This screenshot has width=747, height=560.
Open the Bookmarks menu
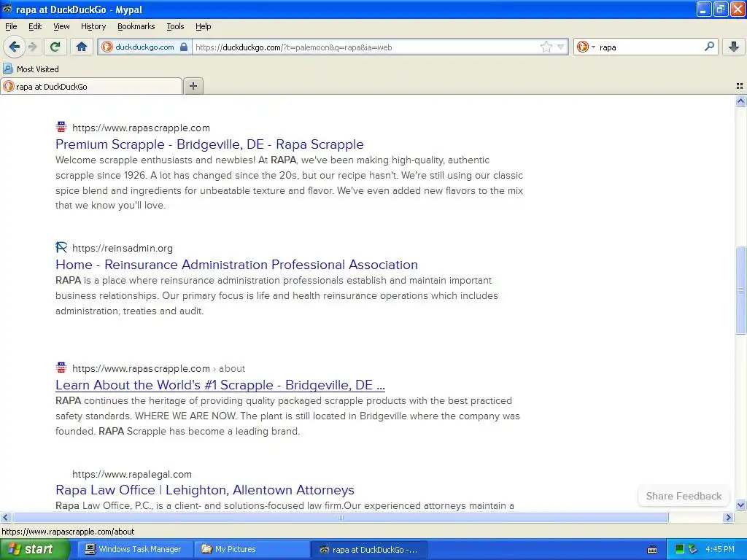(x=136, y=26)
